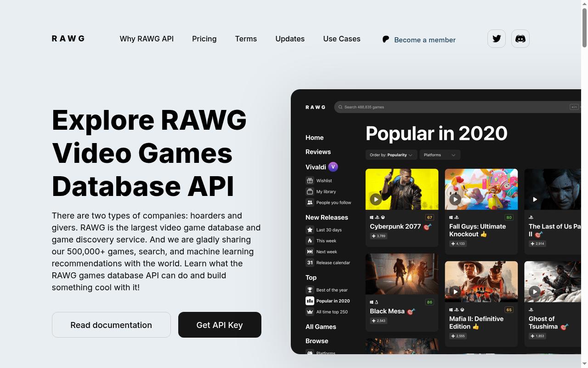Click Reviews in the sidebar
The image size is (588, 368).
[x=318, y=152]
